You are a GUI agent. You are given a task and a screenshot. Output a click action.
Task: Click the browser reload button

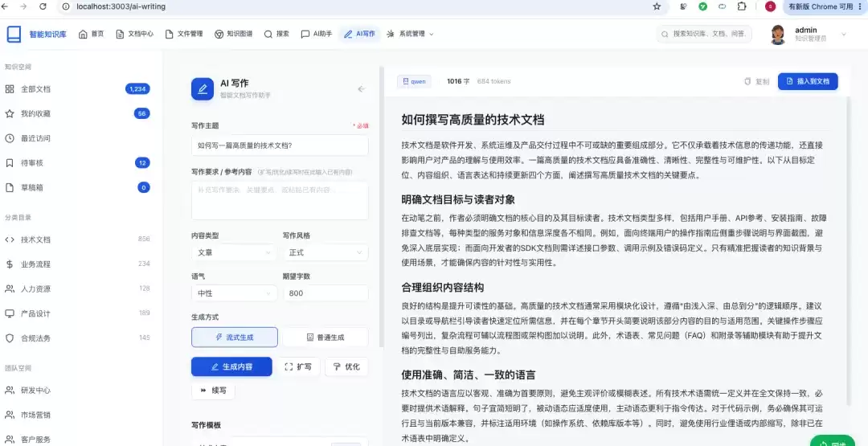(43, 6)
